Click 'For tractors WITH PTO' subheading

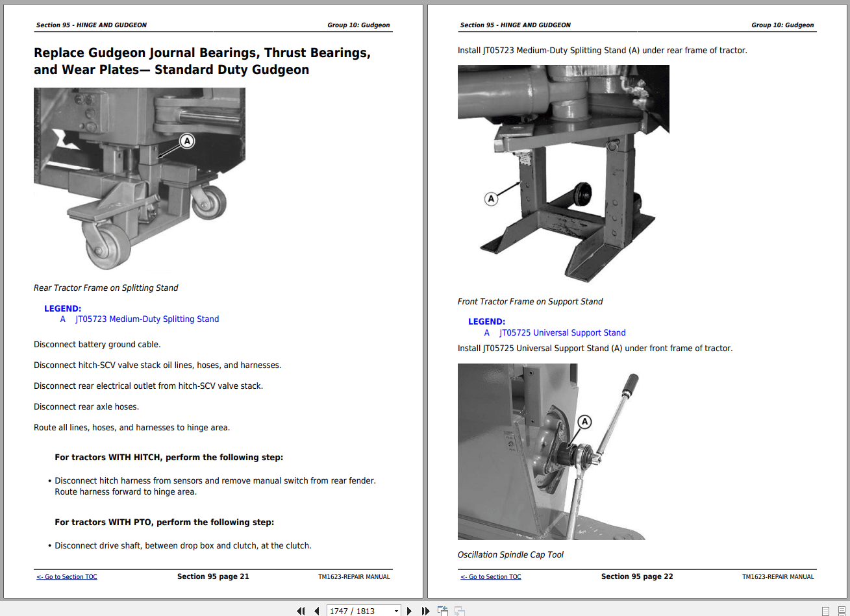(164, 522)
